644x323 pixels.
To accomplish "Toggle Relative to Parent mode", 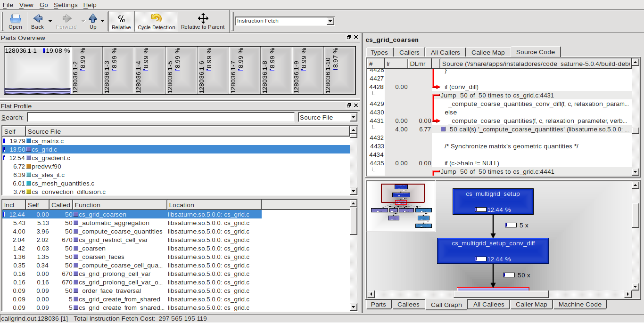I will pyautogui.click(x=203, y=22).
